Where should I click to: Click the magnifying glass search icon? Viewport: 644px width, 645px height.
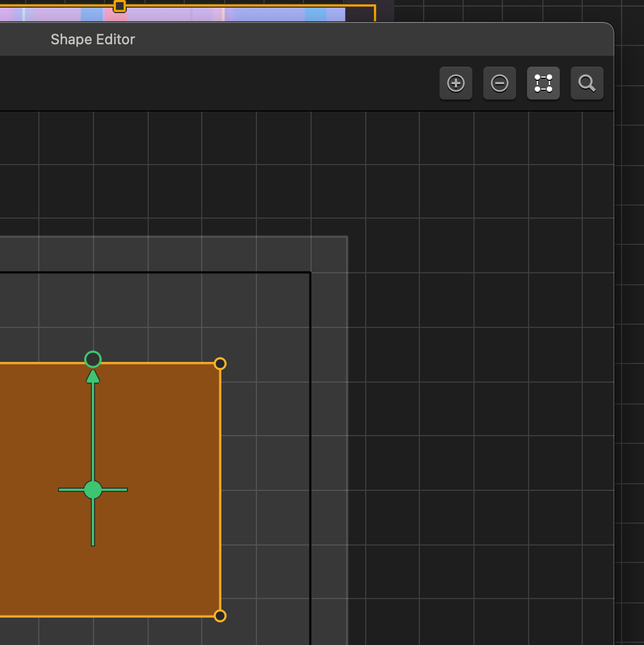coord(587,83)
